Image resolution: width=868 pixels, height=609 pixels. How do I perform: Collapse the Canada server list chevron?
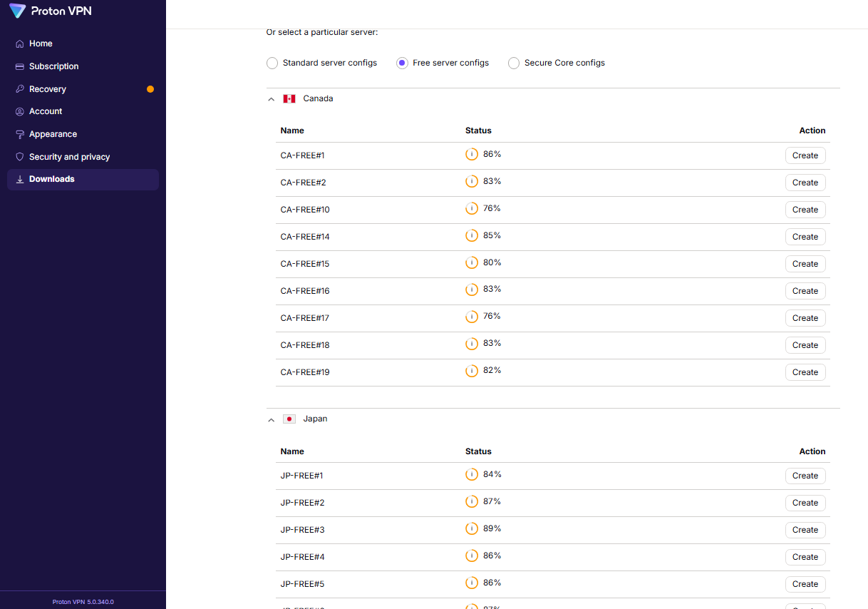[x=271, y=99]
